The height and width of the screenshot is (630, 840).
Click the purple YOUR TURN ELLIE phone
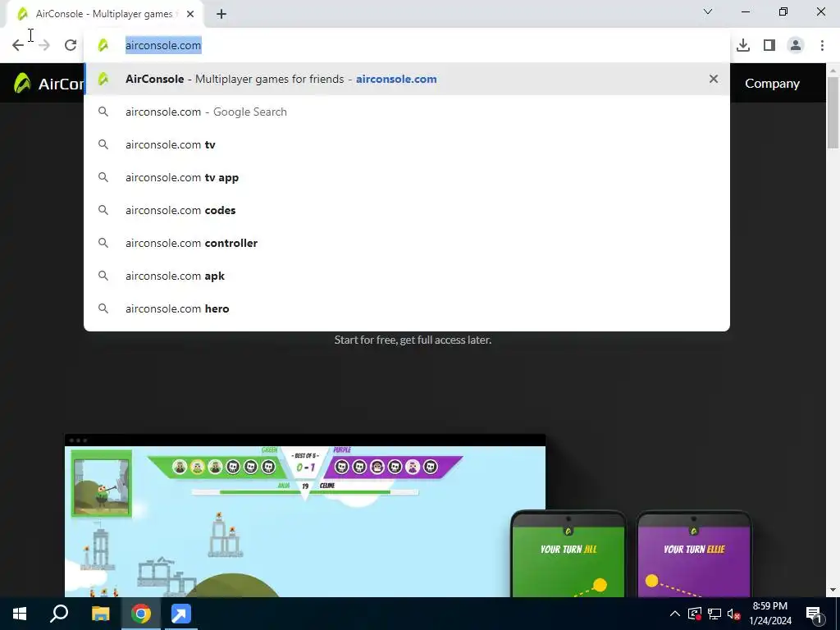(694, 555)
